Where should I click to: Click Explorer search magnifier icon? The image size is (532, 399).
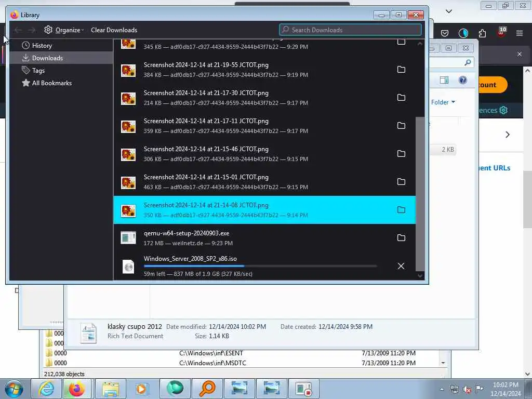point(468,62)
